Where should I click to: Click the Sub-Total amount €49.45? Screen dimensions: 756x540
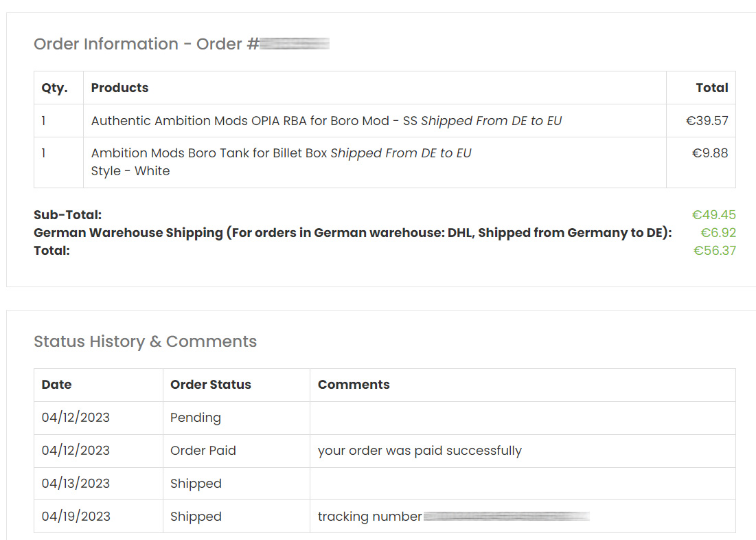[x=713, y=215]
